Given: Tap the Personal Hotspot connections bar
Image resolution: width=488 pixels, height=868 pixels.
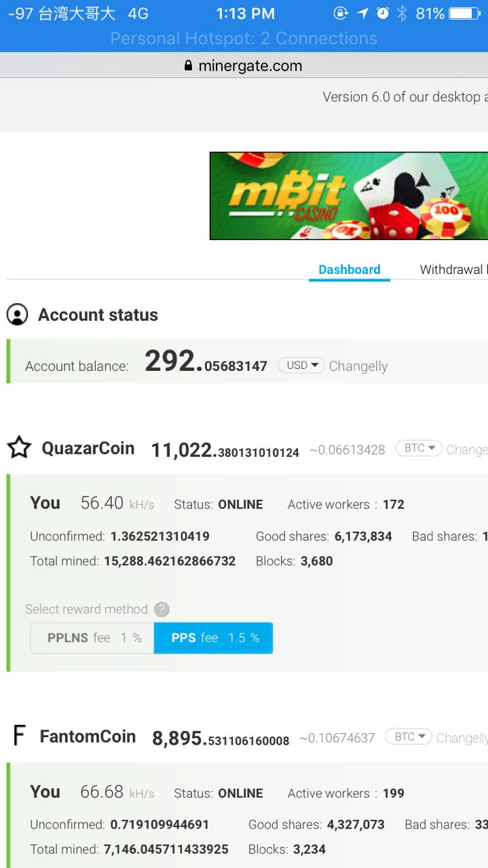Looking at the screenshot, I should (x=244, y=39).
